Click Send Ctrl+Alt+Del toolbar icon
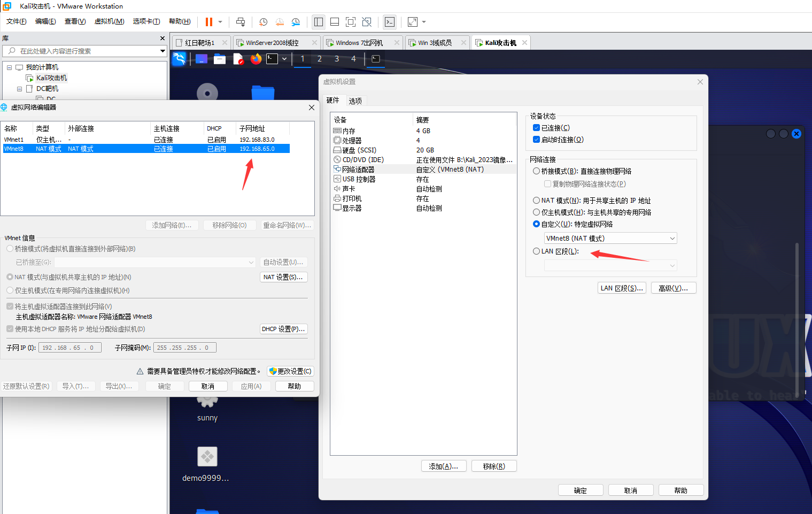 point(241,22)
